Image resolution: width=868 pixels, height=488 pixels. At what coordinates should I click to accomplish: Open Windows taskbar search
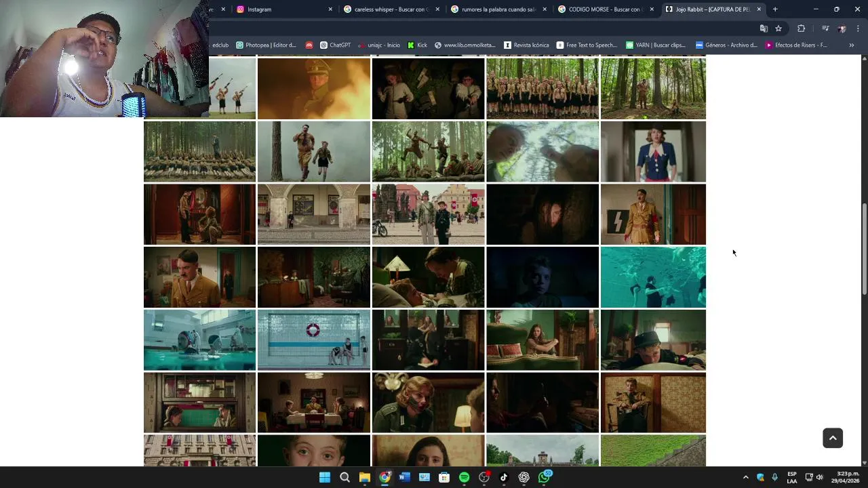tap(344, 477)
